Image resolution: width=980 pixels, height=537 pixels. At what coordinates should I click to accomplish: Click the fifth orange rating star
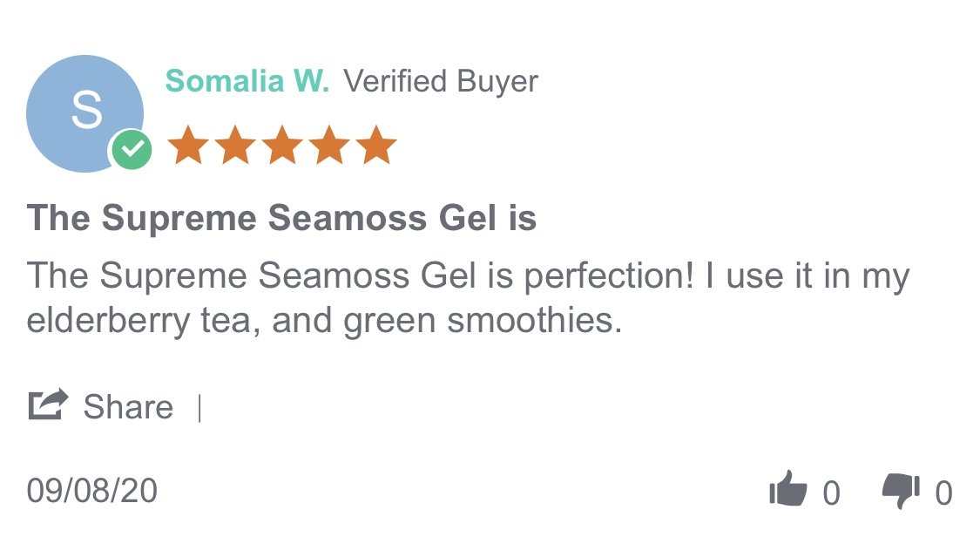[375, 146]
